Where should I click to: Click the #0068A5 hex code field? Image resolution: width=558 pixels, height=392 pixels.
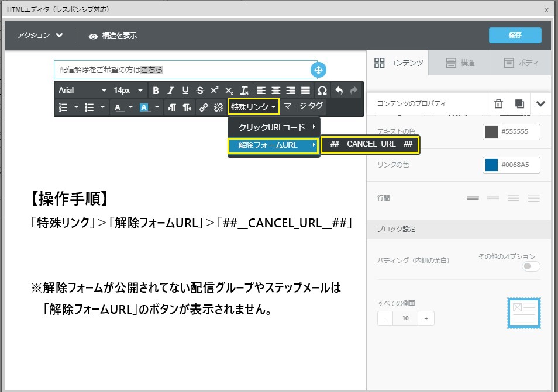pyautogui.click(x=519, y=165)
